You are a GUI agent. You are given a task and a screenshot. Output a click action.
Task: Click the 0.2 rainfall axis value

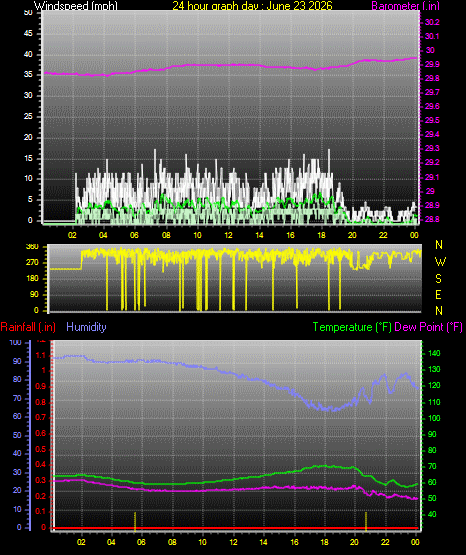(41, 496)
